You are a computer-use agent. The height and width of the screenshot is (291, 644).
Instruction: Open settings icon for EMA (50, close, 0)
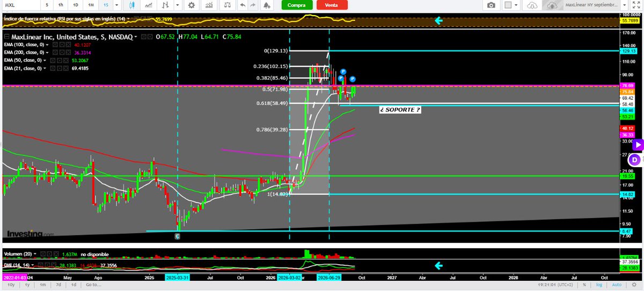pos(59,61)
